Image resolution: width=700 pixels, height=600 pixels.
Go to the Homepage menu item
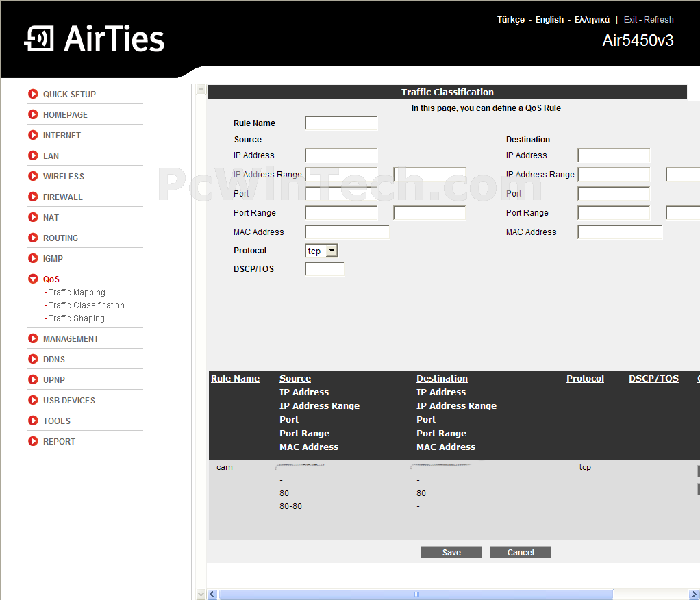65,115
